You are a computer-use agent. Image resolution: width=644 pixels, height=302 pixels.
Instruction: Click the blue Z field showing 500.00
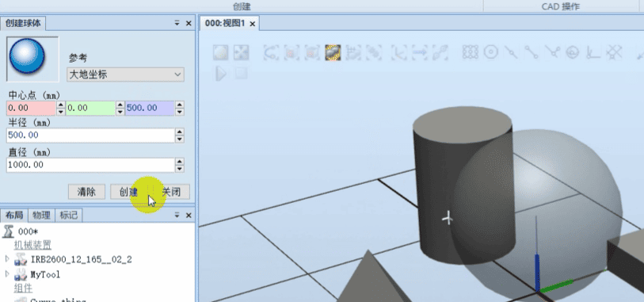(x=150, y=108)
